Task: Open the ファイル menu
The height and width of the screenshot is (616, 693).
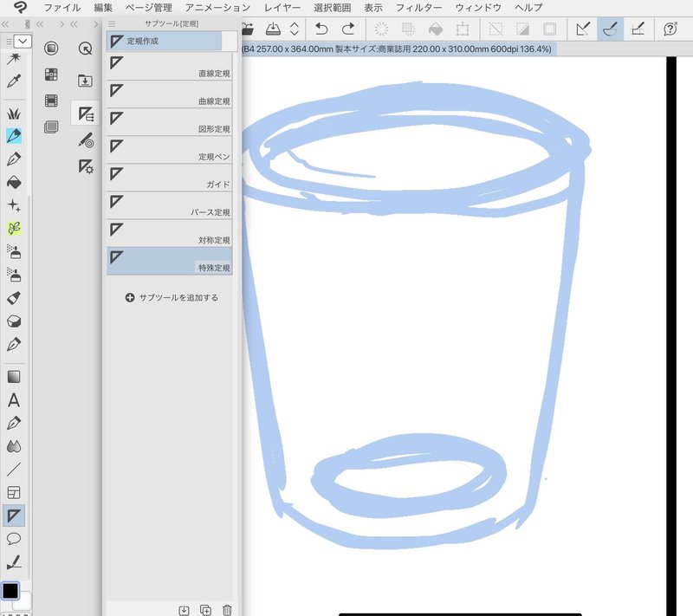Action: coord(62,8)
